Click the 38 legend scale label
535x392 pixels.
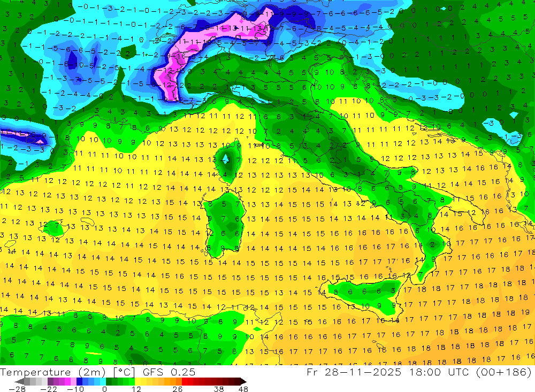click(218, 389)
